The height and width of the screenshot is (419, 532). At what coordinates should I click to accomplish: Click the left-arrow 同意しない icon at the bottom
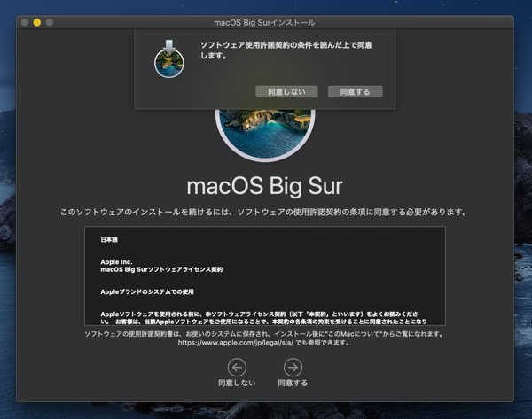coord(237,367)
